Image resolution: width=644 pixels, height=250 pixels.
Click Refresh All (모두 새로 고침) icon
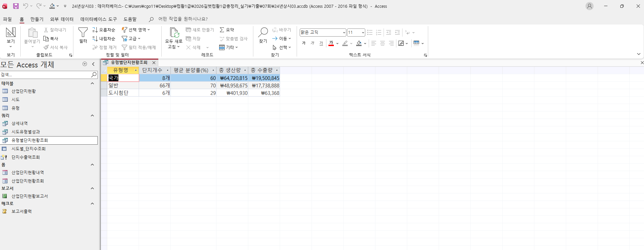pyautogui.click(x=174, y=33)
